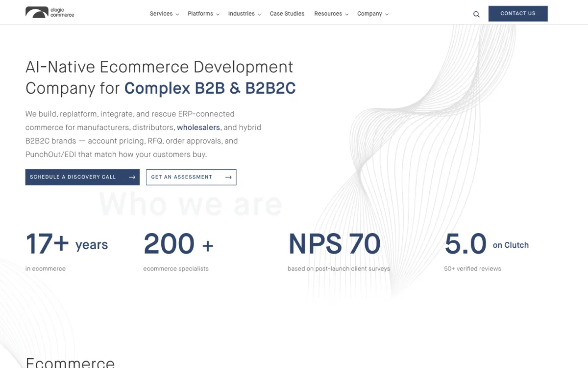Image resolution: width=588 pixels, height=368 pixels.
Task: Click Get an Assessment label
Action: 182,177
